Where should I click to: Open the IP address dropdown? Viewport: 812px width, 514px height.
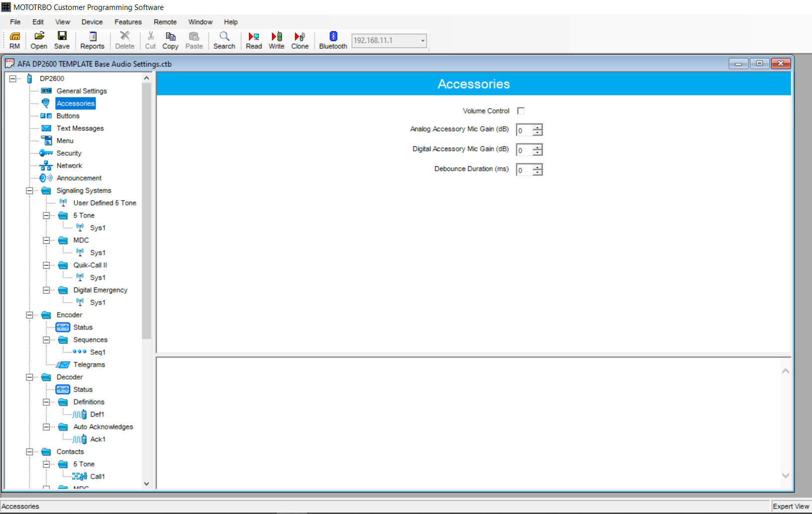click(x=423, y=41)
